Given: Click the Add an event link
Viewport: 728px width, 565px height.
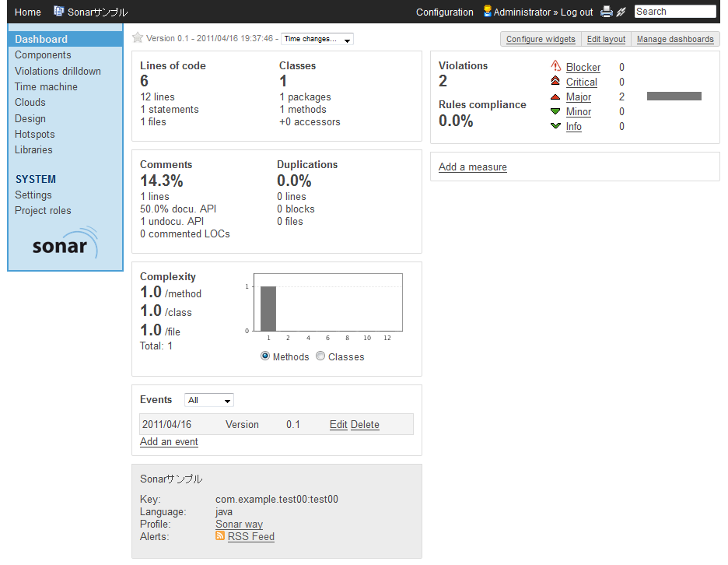Looking at the screenshot, I should (x=169, y=441).
